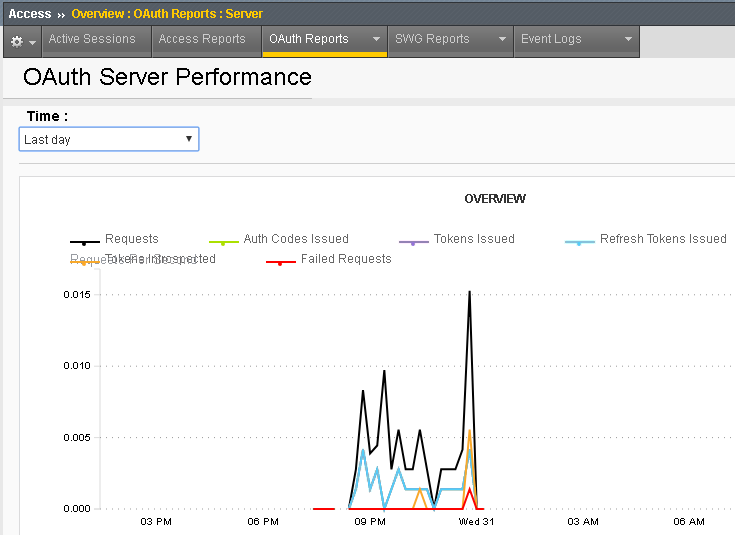The width and height of the screenshot is (735, 535).
Task: Click the green Auth Codes Issued legend line
Action: pos(224,242)
